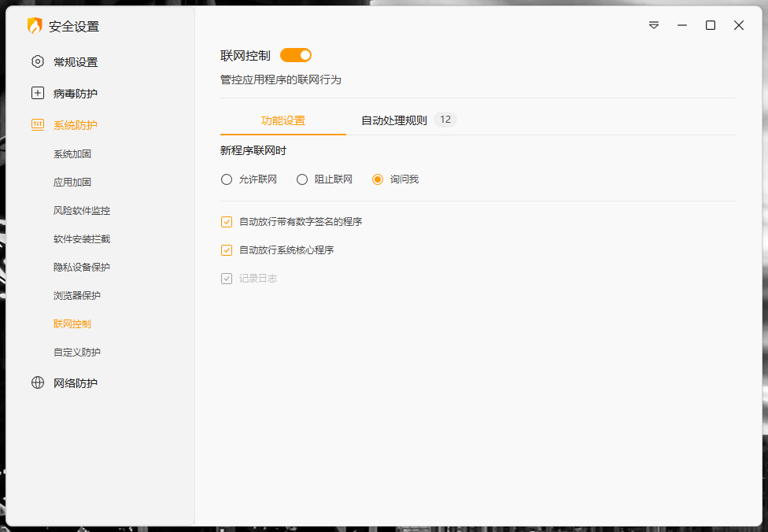This screenshot has height=532, width=768.
Task: Close the security settings window
Action: pos(738,25)
